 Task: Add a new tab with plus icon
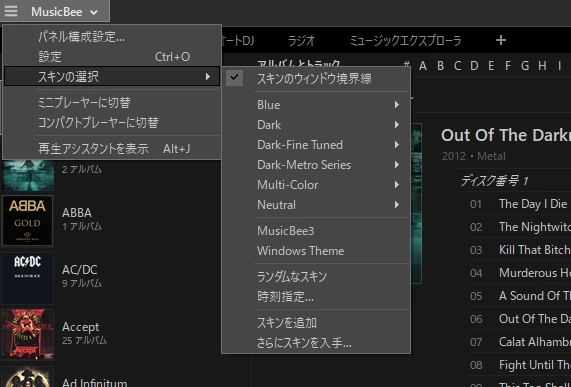501,40
